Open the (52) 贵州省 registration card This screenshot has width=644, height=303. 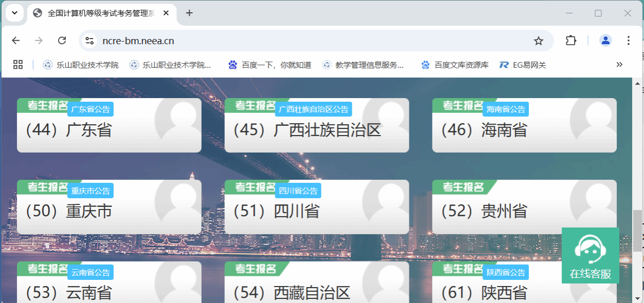click(524, 212)
